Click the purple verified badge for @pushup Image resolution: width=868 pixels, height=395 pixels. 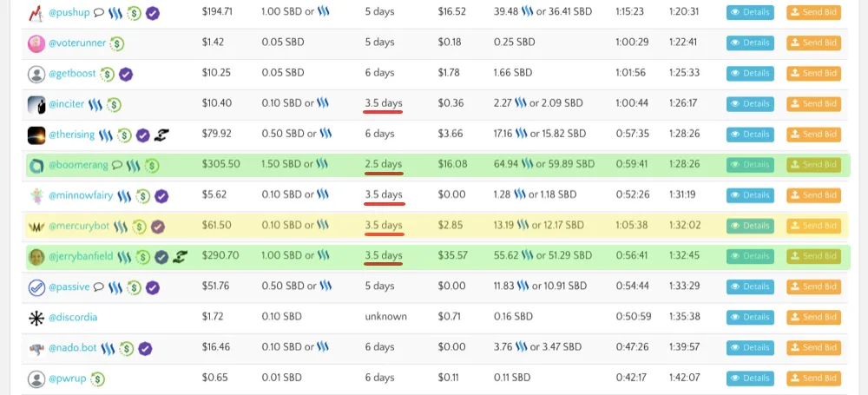pyautogui.click(x=153, y=13)
